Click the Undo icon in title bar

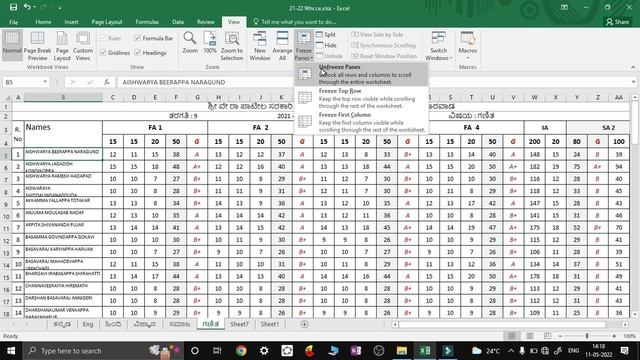tap(27, 7)
